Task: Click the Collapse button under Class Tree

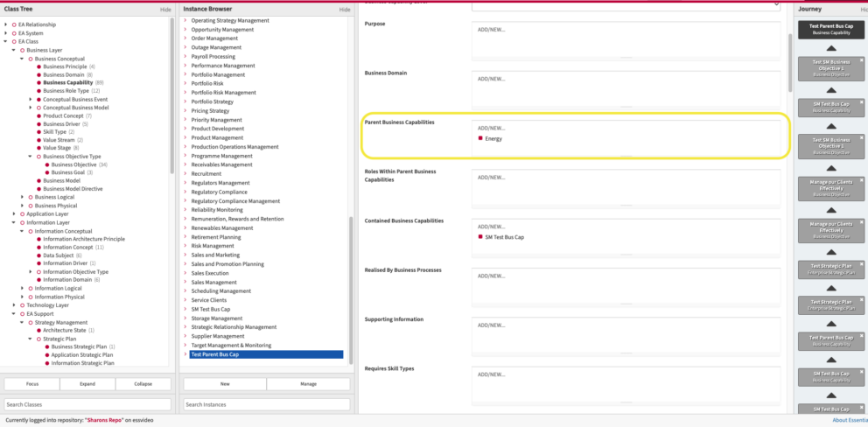Action: 143,384
